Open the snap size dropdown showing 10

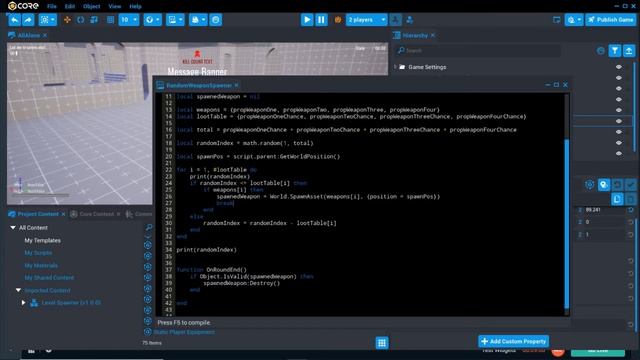pos(129,20)
